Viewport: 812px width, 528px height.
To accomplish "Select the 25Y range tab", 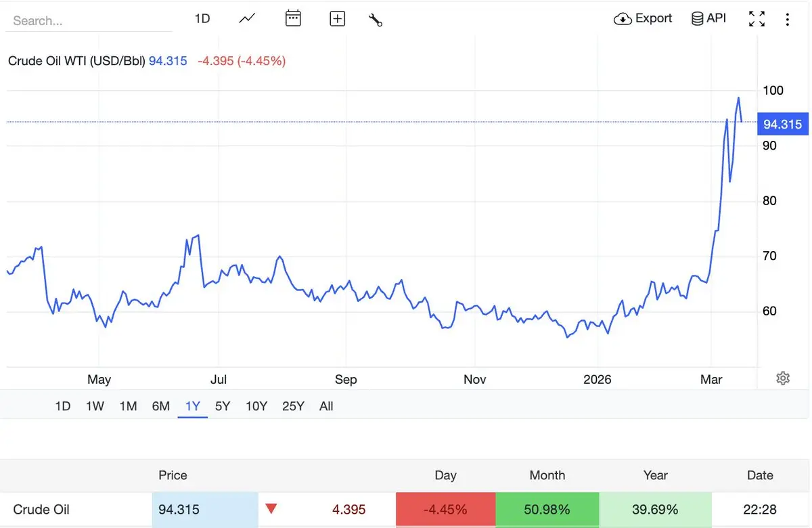I will point(293,406).
